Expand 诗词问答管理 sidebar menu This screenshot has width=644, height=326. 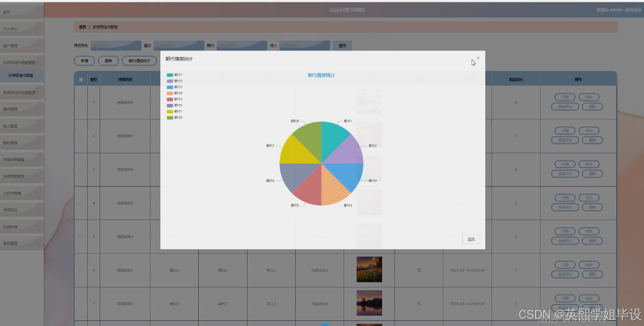[22, 159]
